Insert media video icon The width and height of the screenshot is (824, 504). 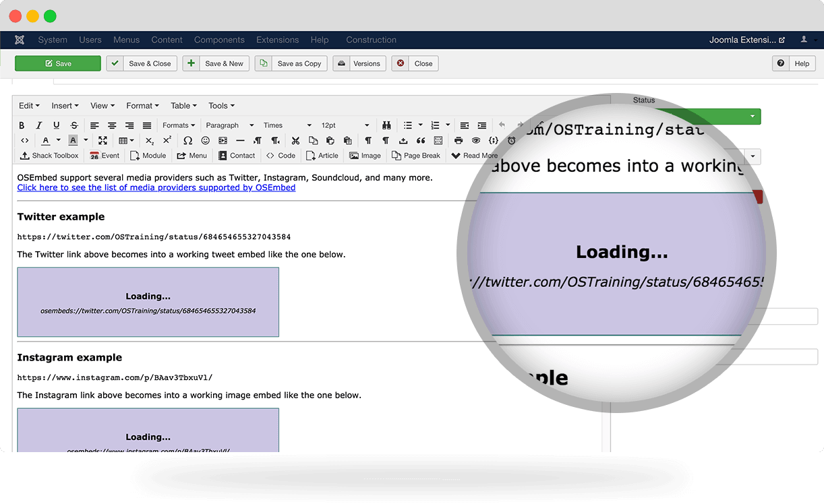[223, 140]
